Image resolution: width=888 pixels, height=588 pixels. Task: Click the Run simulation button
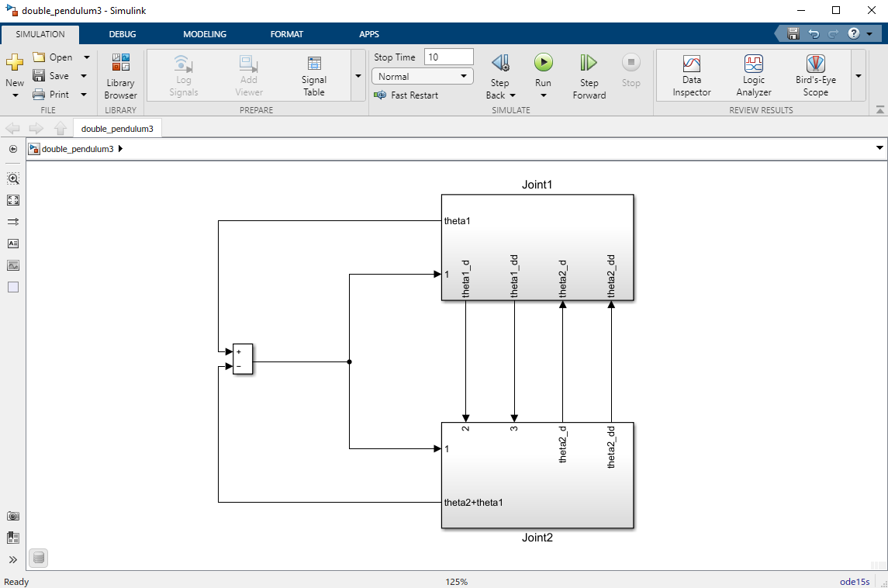543,62
